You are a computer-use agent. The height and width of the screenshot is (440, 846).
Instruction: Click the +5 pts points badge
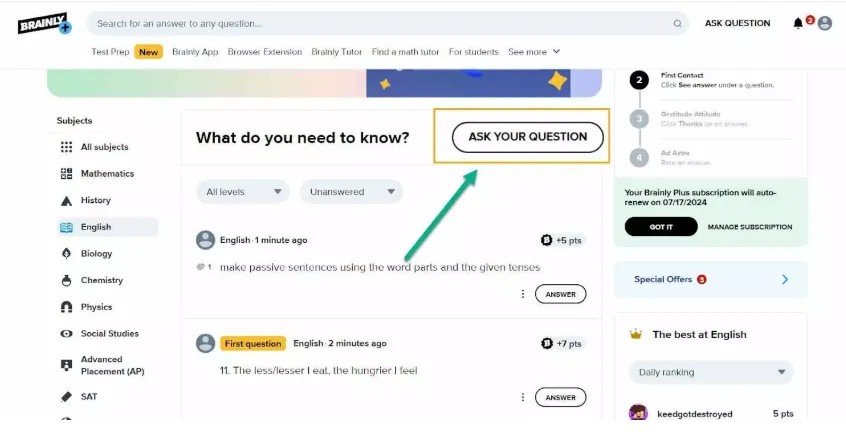(562, 240)
